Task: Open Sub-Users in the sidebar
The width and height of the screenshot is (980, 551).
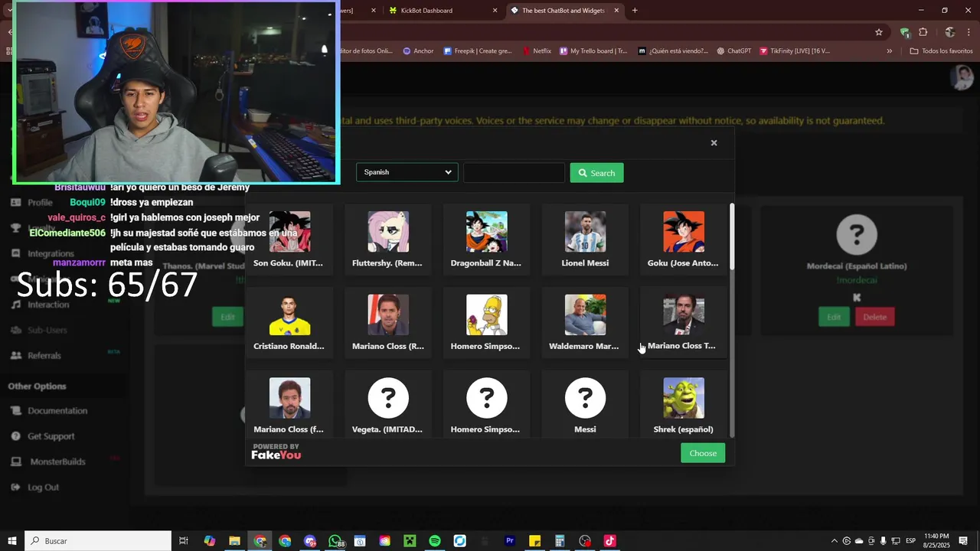Action: 47,330
